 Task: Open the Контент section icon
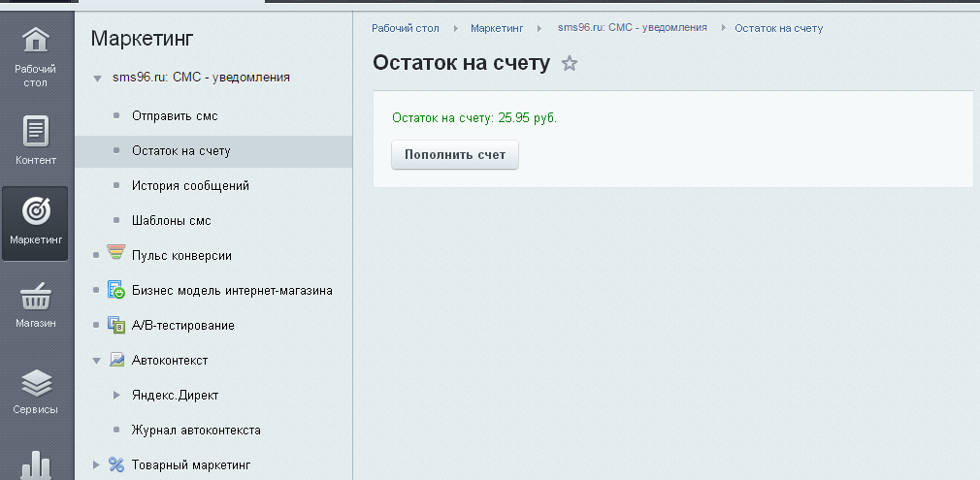point(35,131)
